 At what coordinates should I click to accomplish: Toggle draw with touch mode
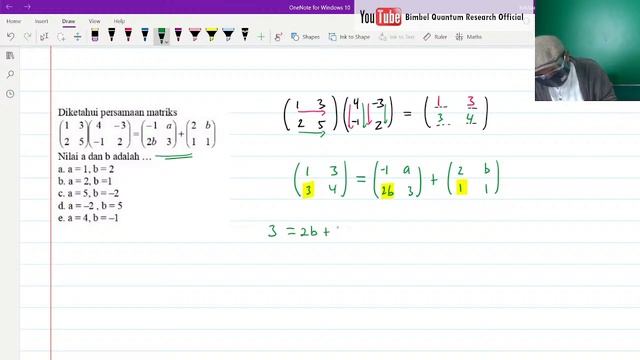[x=278, y=37]
